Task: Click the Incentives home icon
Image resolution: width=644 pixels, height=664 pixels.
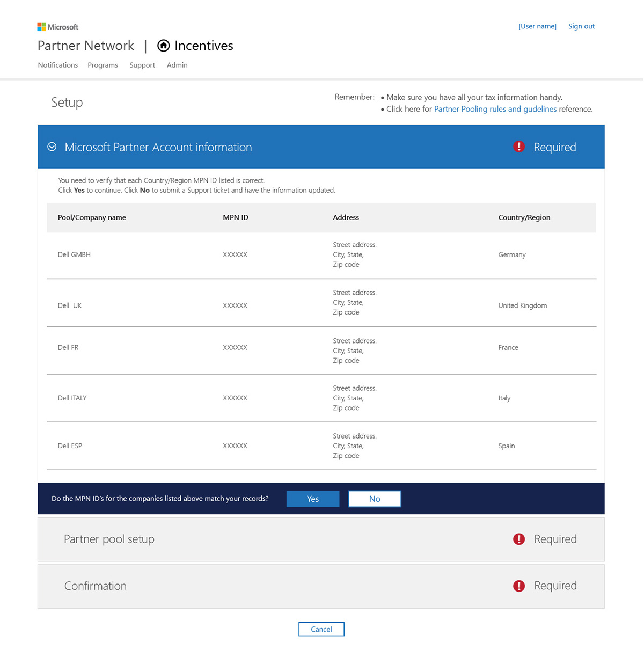Action: tap(163, 46)
